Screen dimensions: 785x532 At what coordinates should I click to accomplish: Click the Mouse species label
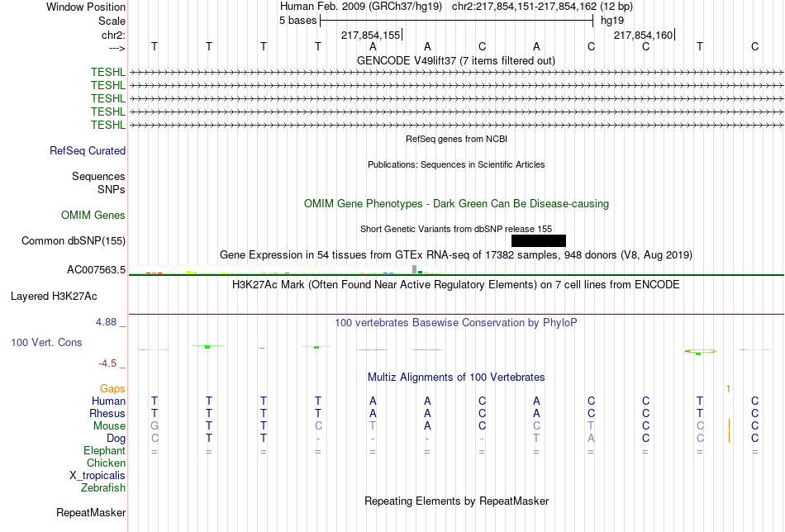[x=109, y=426]
